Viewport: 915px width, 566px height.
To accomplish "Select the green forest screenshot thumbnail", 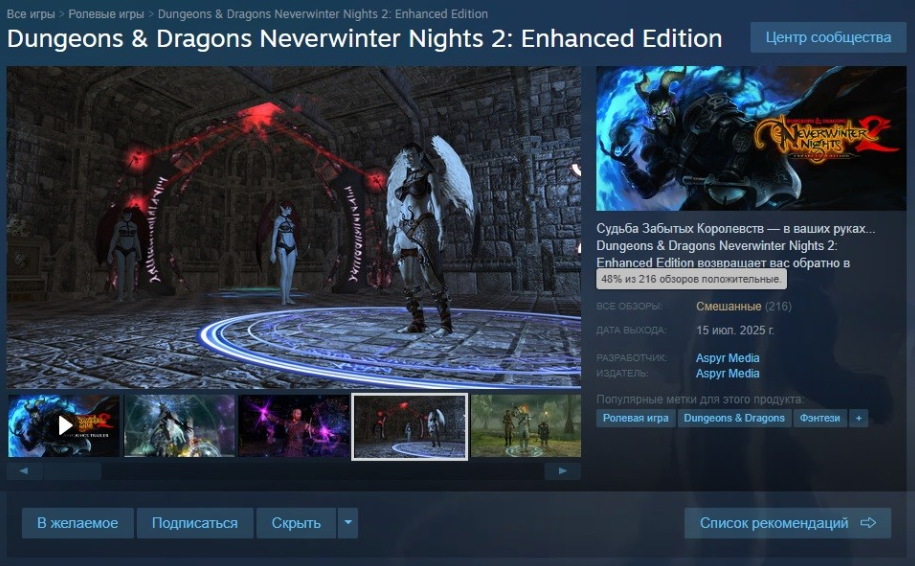I will coord(526,426).
